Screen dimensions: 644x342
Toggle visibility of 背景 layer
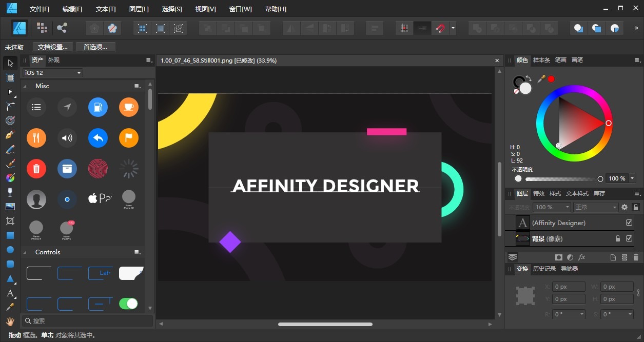click(629, 238)
